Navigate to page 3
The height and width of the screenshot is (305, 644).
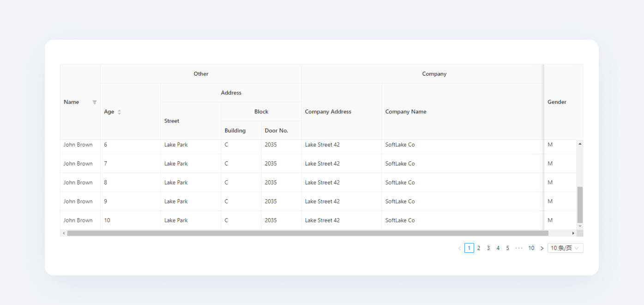point(488,248)
